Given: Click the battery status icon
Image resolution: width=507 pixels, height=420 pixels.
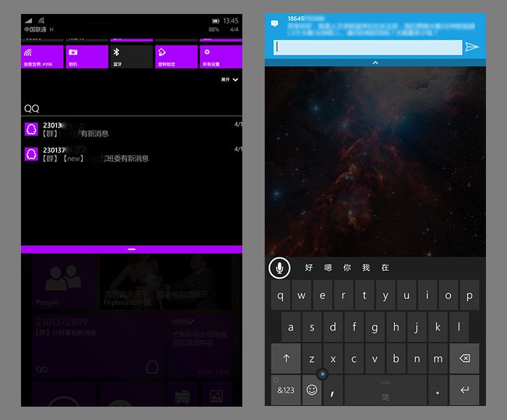Looking at the screenshot, I should 216,21.
